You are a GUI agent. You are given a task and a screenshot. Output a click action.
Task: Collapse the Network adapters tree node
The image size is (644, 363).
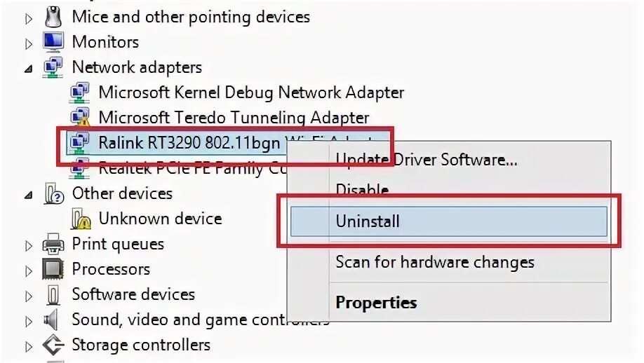[28, 69]
